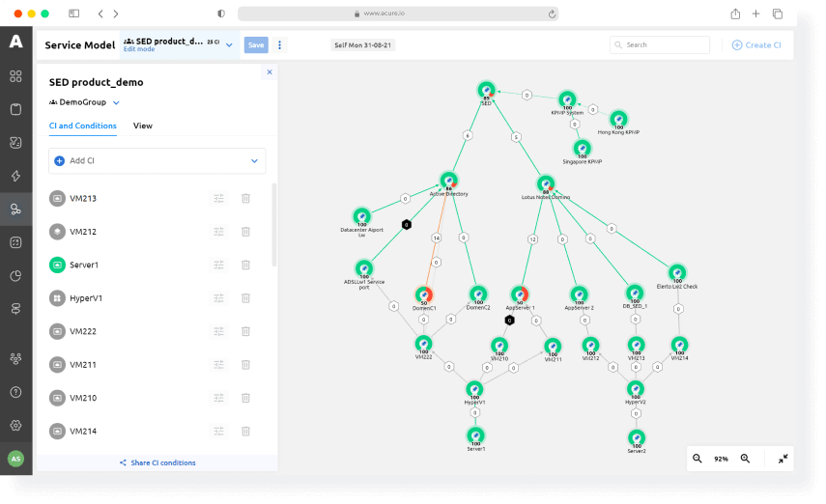The height and width of the screenshot is (504, 826).
Task: Click the CI list scrollbar
Action: click(274, 225)
